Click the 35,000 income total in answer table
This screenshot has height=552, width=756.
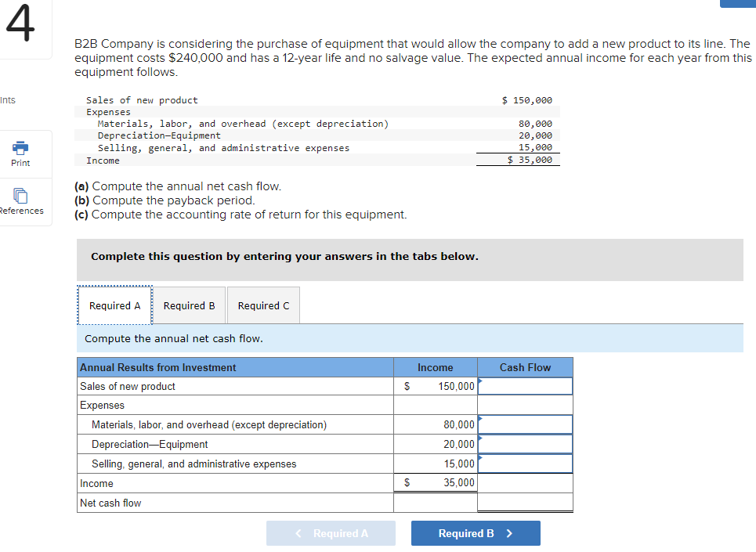pos(459,482)
